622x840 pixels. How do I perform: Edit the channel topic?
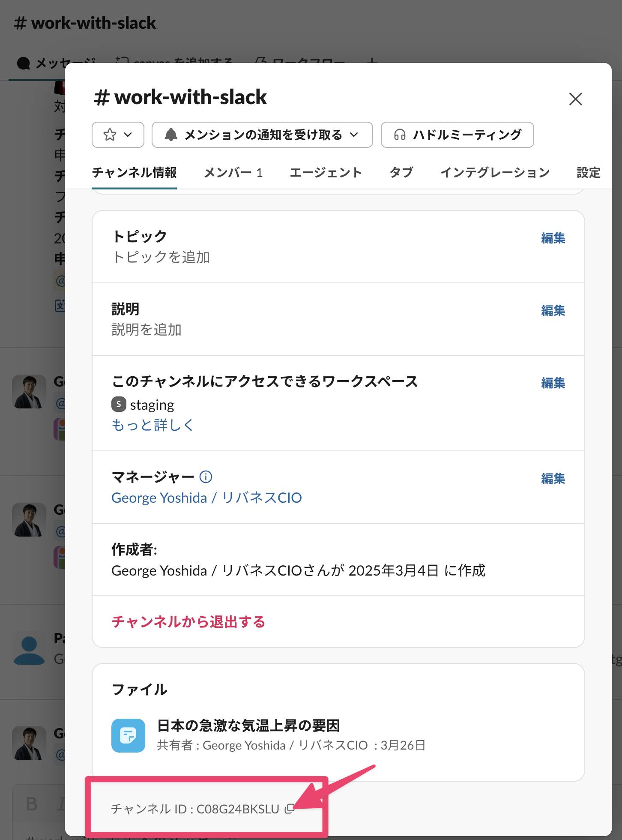pos(553,238)
